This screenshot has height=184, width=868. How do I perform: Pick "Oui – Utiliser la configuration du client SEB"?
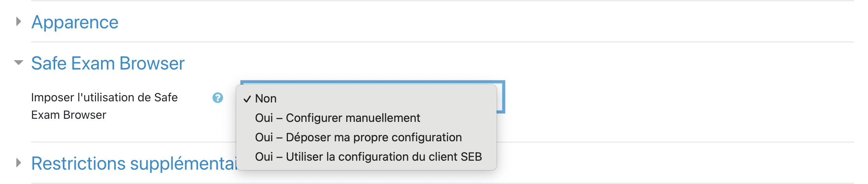click(368, 157)
